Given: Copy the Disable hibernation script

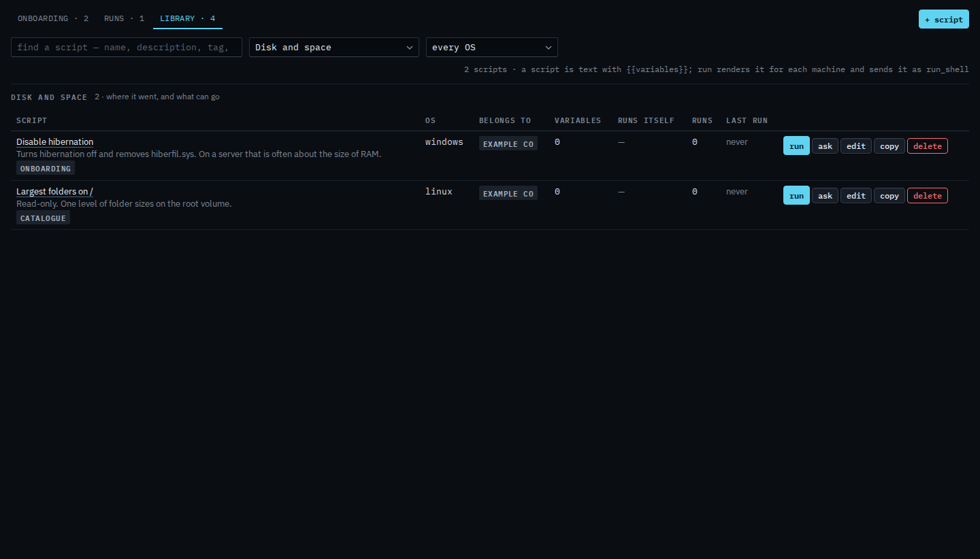Looking at the screenshot, I should point(889,146).
